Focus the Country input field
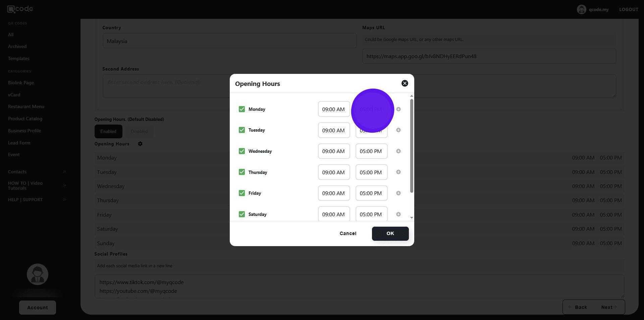 pyautogui.click(x=229, y=41)
